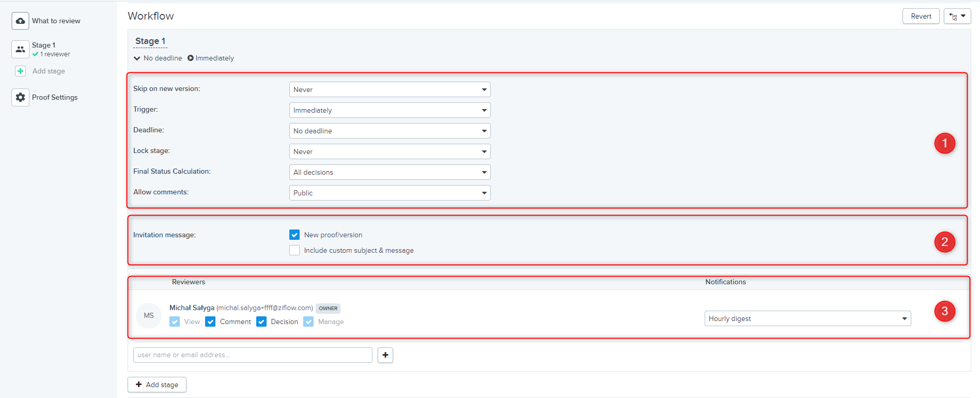Open the Allow comments dropdown

(390, 193)
